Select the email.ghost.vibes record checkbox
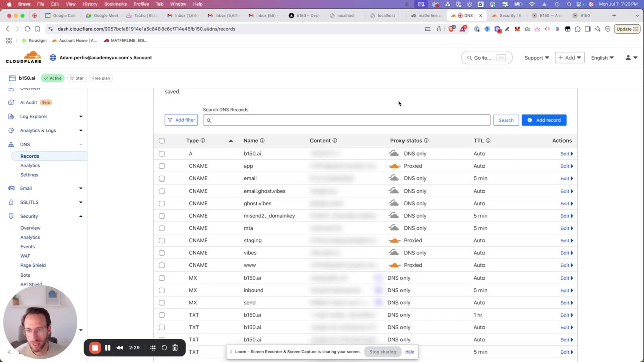The image size is (644, 362). pyautogui.click(x=162, y=191)
